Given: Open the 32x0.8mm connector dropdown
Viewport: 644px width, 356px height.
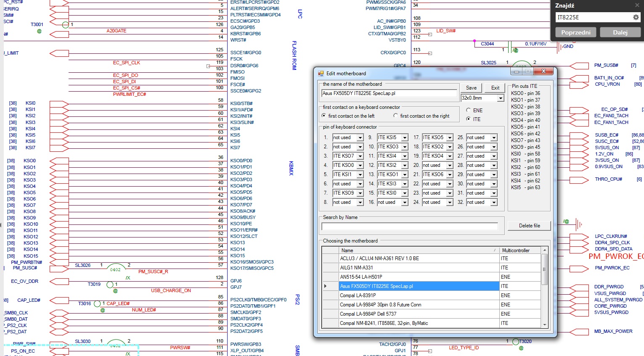Looking at the screenshot, I should tap(501, 98).
